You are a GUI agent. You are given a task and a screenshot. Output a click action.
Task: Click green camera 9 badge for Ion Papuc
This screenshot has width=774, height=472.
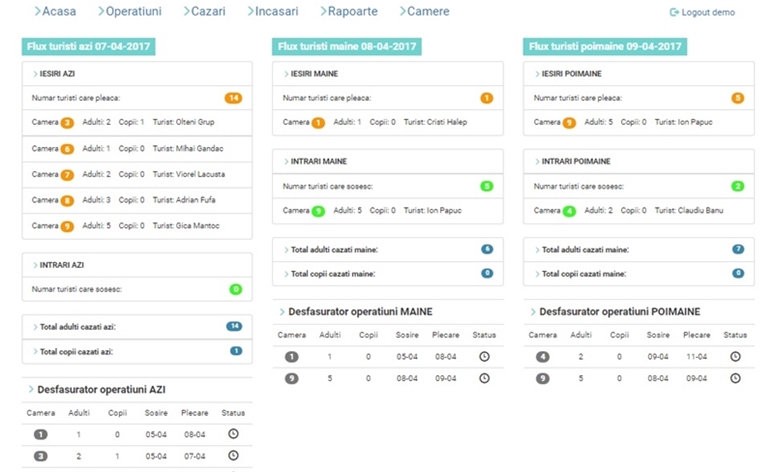click(318, 211)
